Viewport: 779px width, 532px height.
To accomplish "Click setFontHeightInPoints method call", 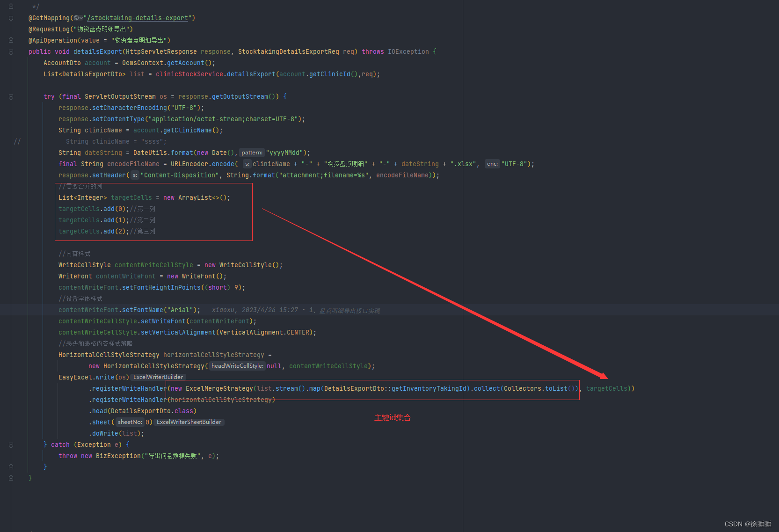I will click(x=161, y=288).
